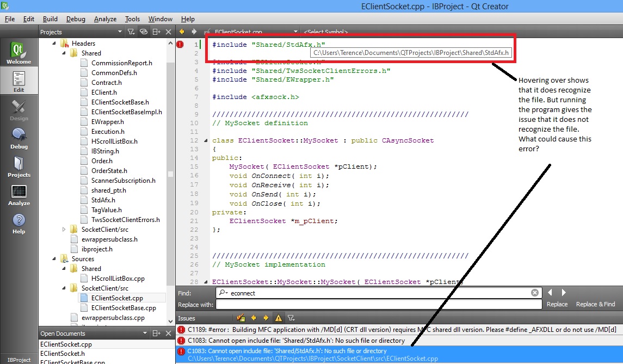Open the Build menu
This screenshot has width=623, height=364.
[50, 19]
